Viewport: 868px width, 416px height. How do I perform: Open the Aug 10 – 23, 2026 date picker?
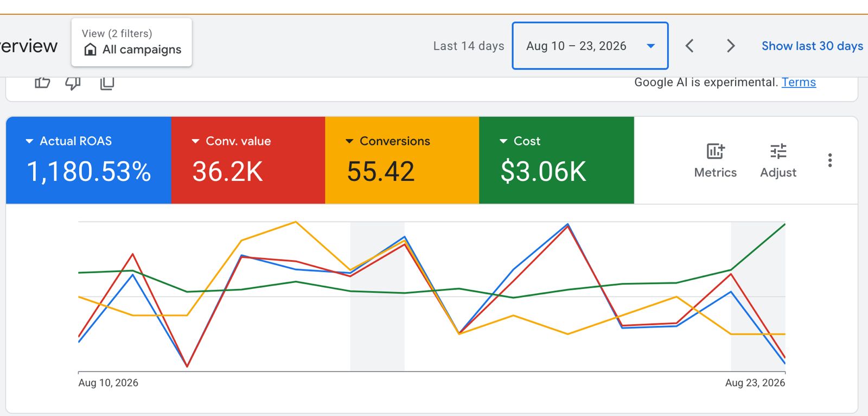[590, 46]
